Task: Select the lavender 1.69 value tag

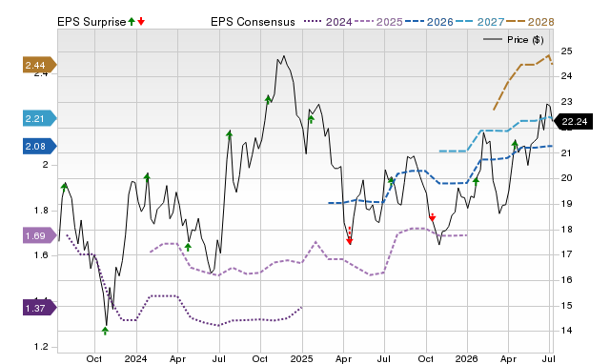Action: coord(40,235)
